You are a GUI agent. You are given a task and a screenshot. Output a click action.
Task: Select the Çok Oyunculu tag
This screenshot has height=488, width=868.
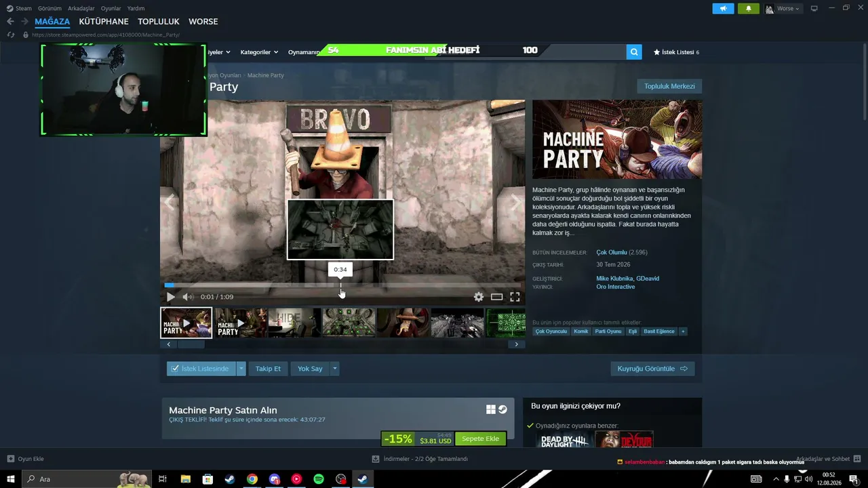(x=551, y=331)
